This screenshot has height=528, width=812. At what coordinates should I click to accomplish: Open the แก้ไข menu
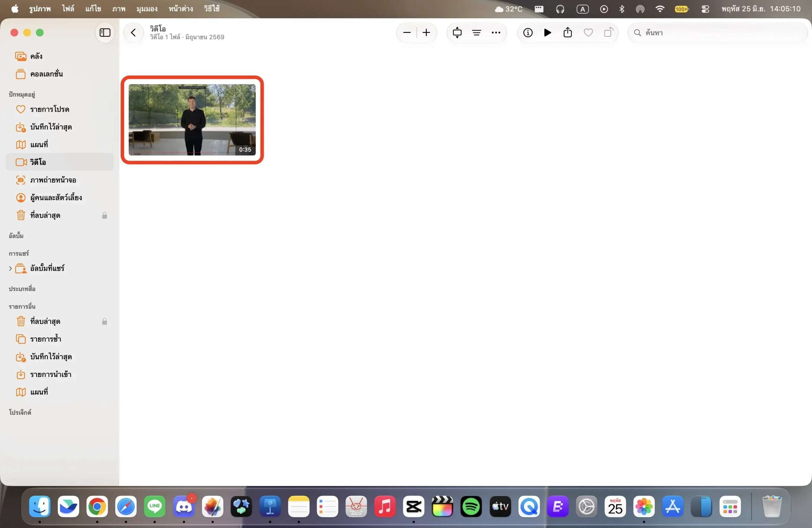(x=93, y=9)
